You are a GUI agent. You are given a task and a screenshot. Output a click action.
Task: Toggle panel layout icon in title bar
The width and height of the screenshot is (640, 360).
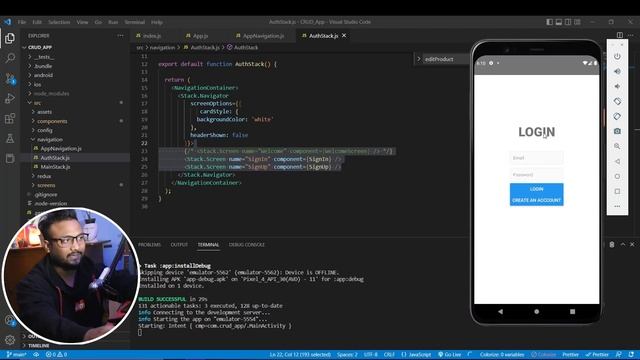(559, 22)
